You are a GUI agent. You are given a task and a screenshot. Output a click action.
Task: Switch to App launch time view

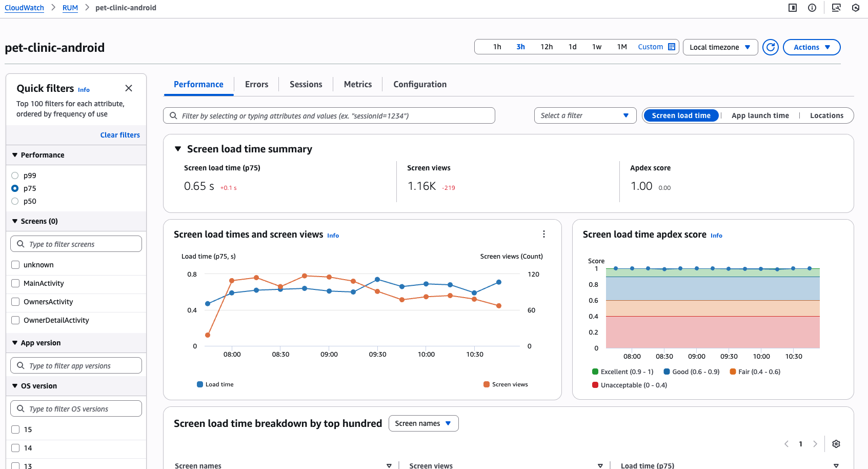tap(760, 115)
